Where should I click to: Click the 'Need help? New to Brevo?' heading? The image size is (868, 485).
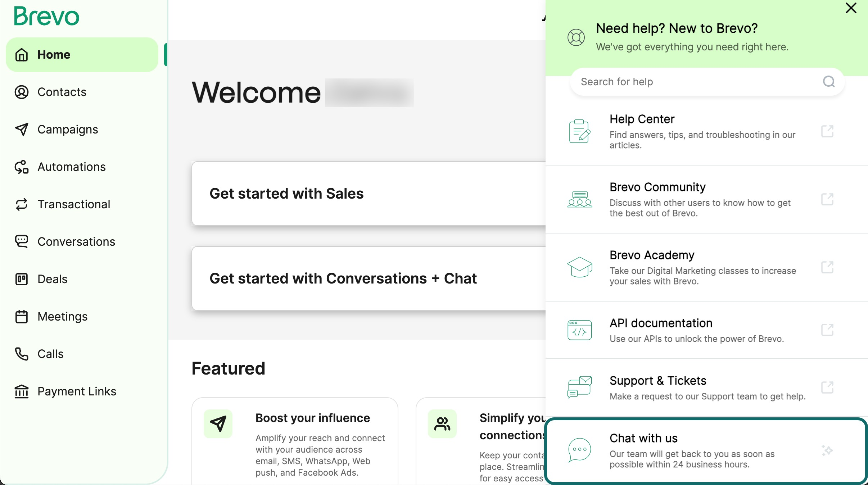coord(677,28)
